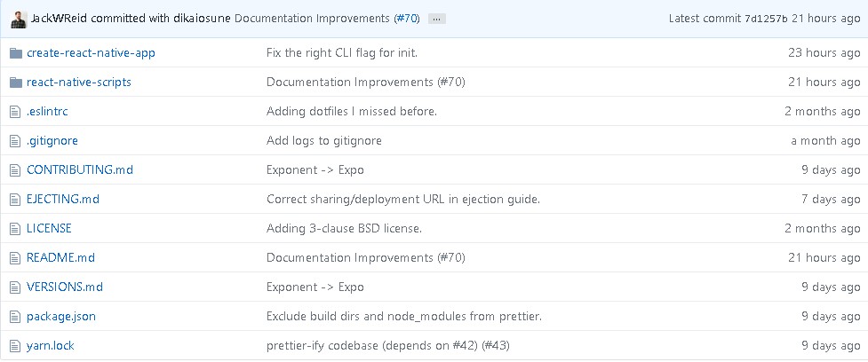Screen dimensions: 868x362
Task: Click the file icon next to yarn.lock
Action: pos(14,346)
